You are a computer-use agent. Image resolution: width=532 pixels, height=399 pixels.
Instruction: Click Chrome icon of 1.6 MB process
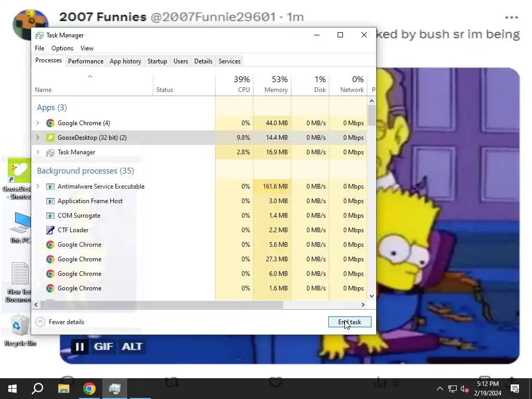[x=50, y=288]
